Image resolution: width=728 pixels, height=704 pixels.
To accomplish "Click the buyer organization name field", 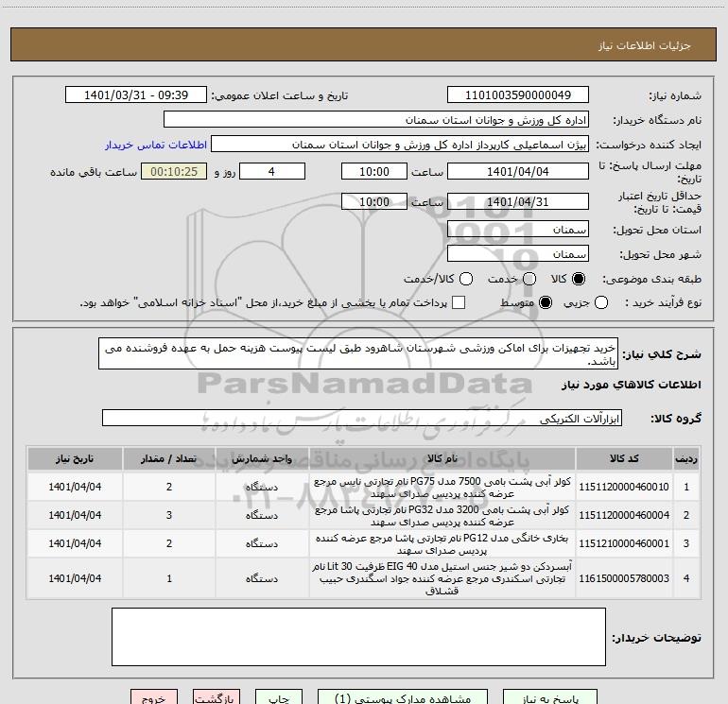I will coord(376,120).
